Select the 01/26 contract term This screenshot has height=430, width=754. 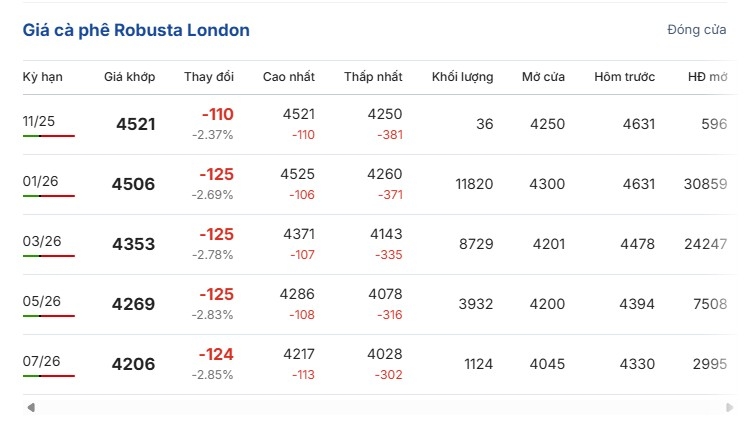(x=41, y=181)
